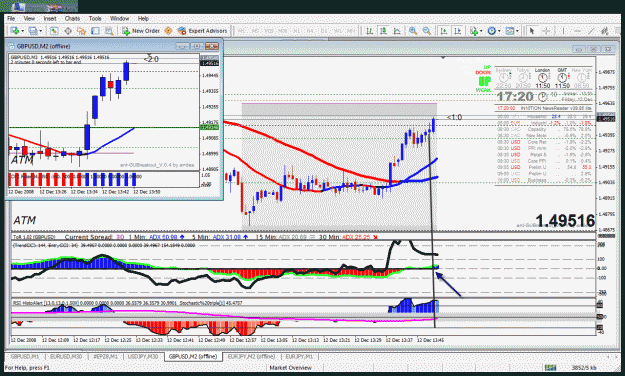The image size is (625, 376).
Task: Toggle the Market Watch panel icon
Action: pyautogui.click(x=54, y=31)
